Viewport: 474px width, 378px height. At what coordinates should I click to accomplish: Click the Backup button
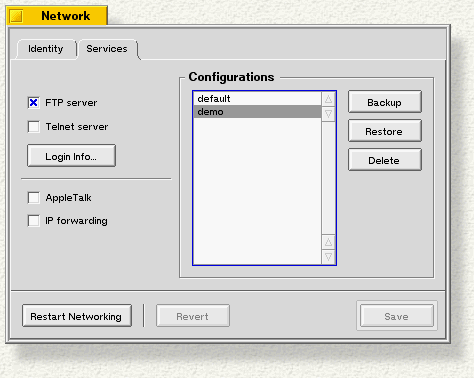click(385, 102)
